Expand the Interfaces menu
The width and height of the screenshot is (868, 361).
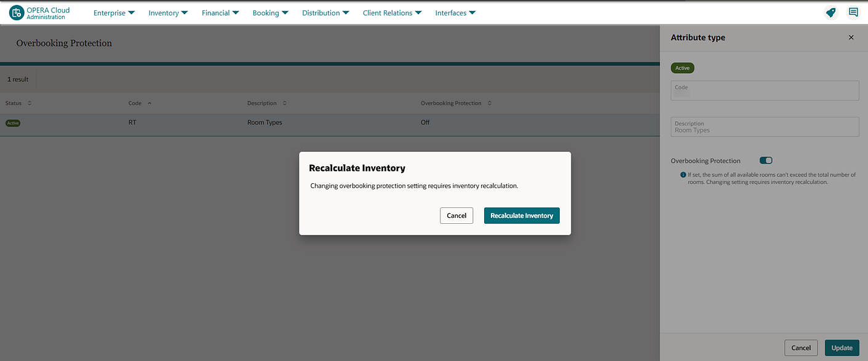pyautogui.click(x=455, y=13)
